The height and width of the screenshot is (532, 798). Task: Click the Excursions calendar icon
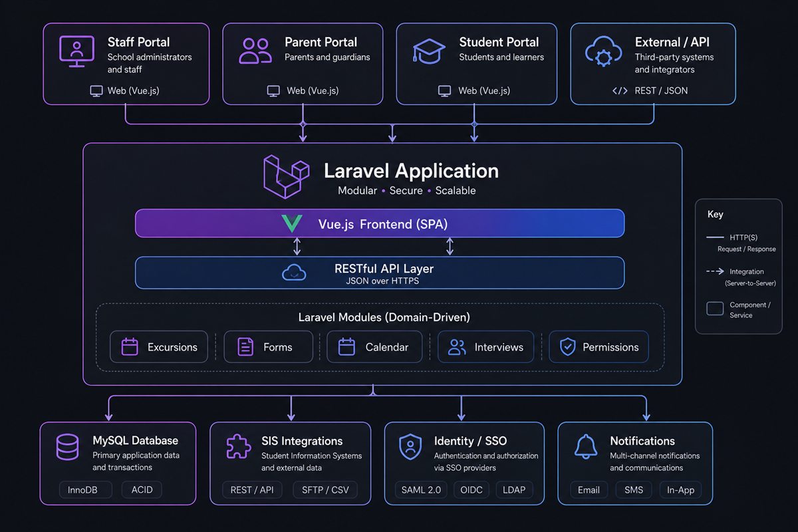tap(130, 346)
